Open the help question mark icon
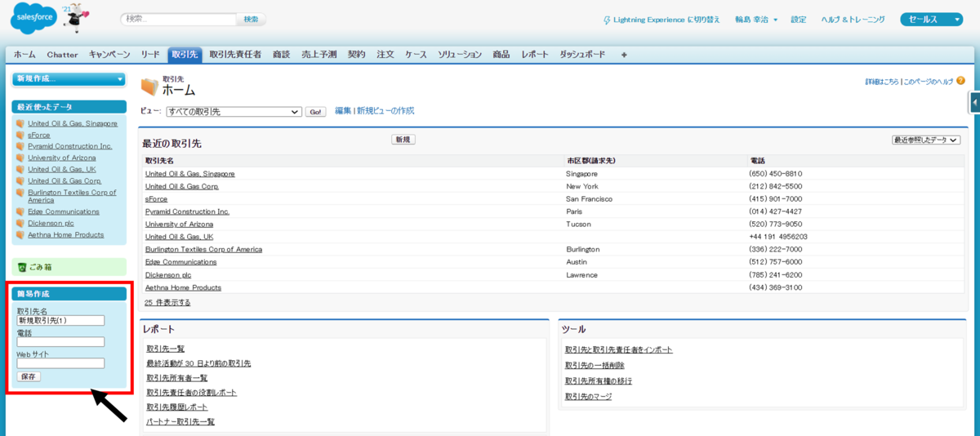980x436 pixels. click(960, 81)
